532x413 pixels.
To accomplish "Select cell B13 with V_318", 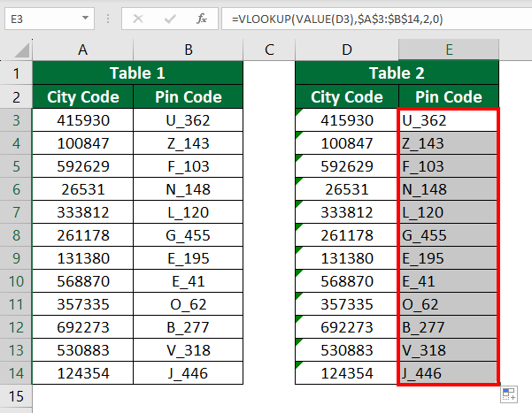I will tap(189, 350).
